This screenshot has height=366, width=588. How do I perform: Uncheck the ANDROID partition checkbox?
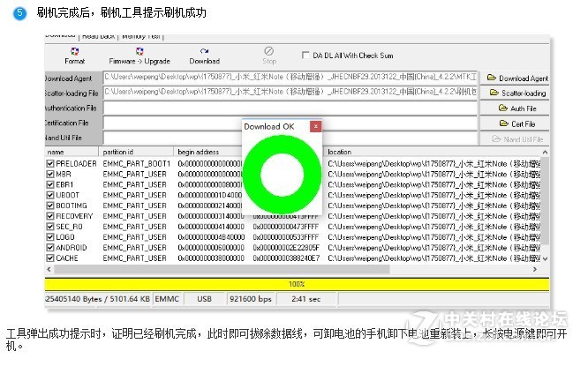tap(50, 248)
